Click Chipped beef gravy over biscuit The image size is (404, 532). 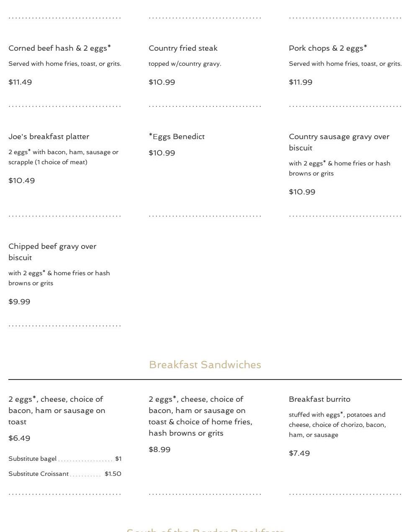[x=52, y=252]
